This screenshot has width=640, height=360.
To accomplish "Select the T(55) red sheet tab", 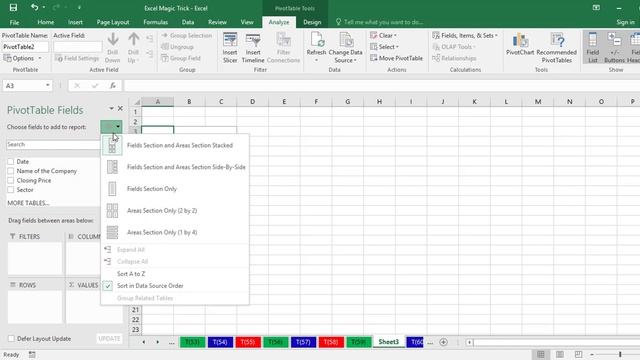I will tap(248, 342).
